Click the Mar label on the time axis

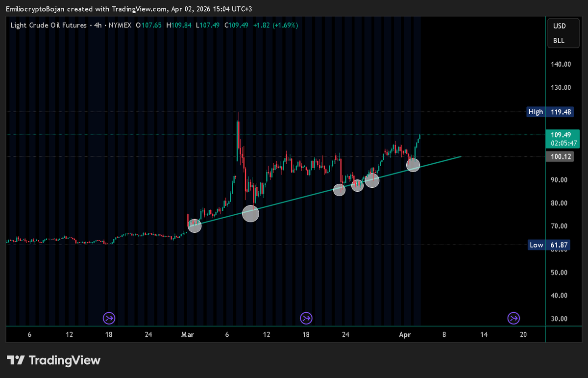tap(187, 334)
